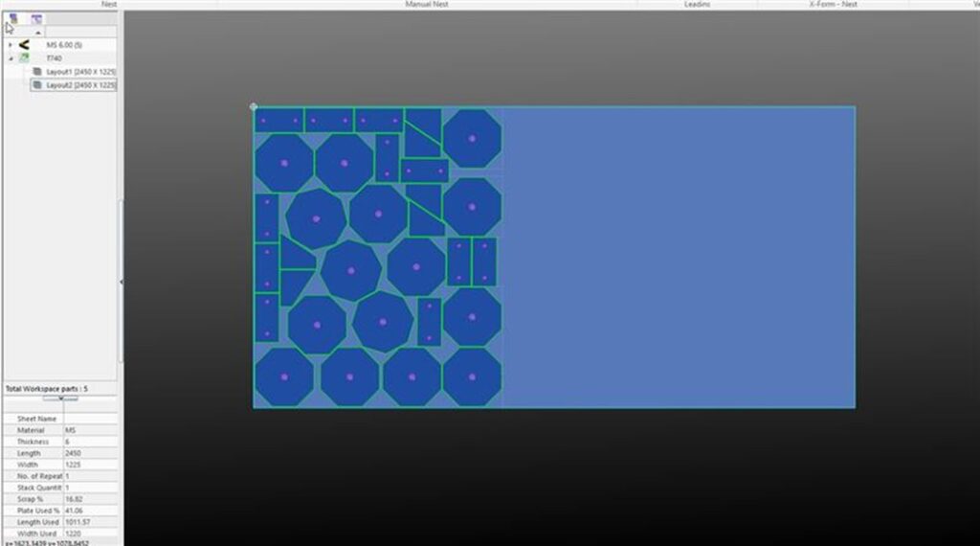The height and width of the screenshot is (546, 980).
Task: Click the splitter grip above the properties grid
Action: pyautogui.click(x=60, y=398)
